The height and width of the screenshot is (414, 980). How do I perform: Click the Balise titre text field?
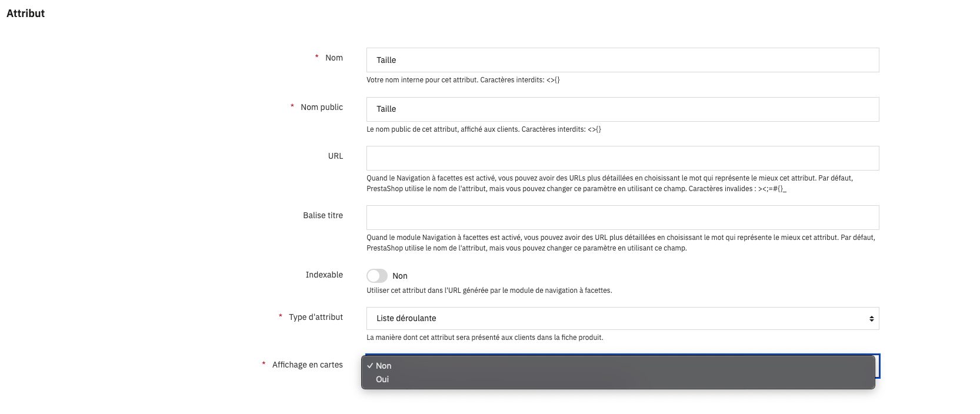tap(622, 218)
